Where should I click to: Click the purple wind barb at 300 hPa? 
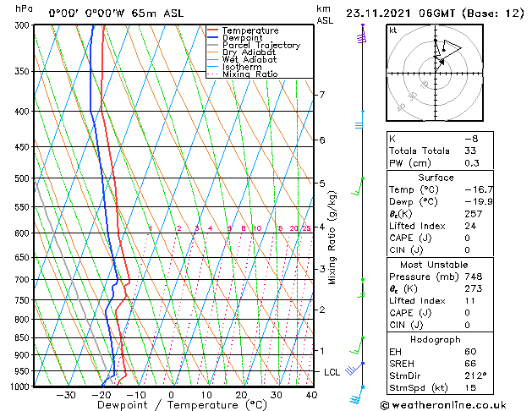pyautogui.click(x=362, y=34)
